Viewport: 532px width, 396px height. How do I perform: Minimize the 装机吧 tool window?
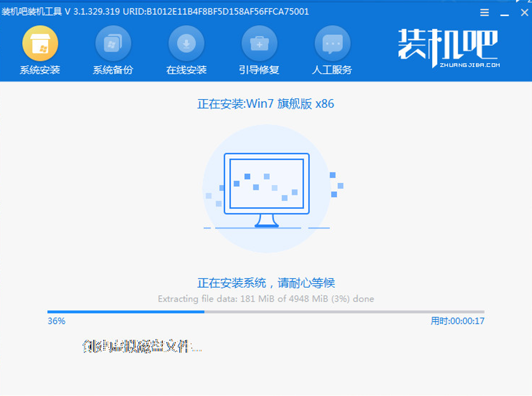[505, 13]
